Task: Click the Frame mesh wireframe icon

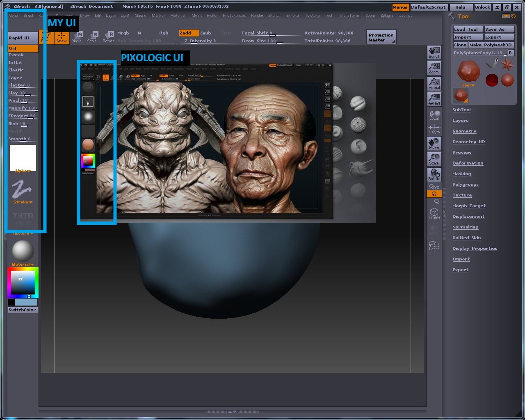Action: click(434, 213)
